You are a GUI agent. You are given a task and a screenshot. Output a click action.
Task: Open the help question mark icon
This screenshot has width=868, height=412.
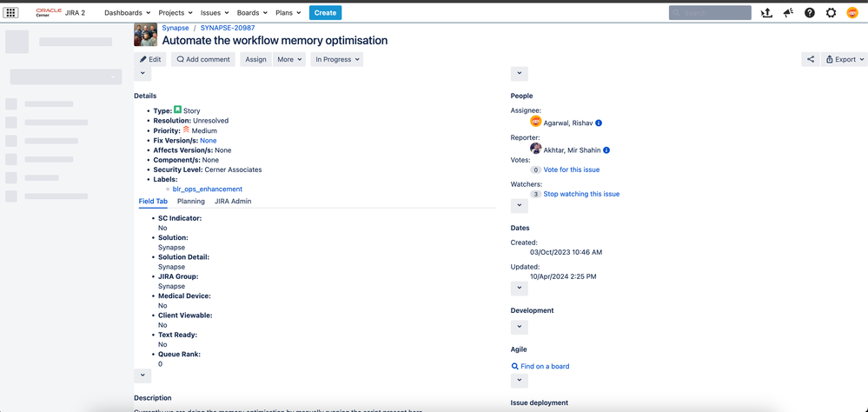click(x=810, y=13)
